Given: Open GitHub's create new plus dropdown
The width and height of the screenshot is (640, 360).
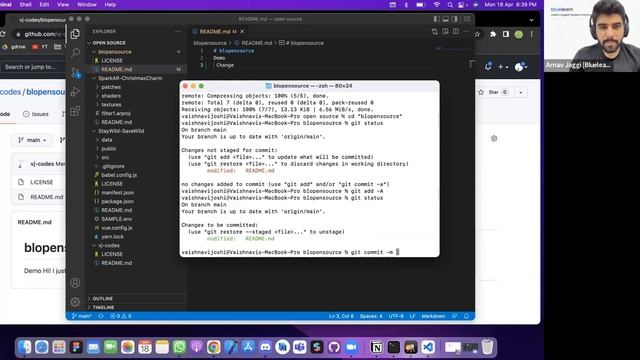Looking at the screenshot, I should click(x=502, y=67).
